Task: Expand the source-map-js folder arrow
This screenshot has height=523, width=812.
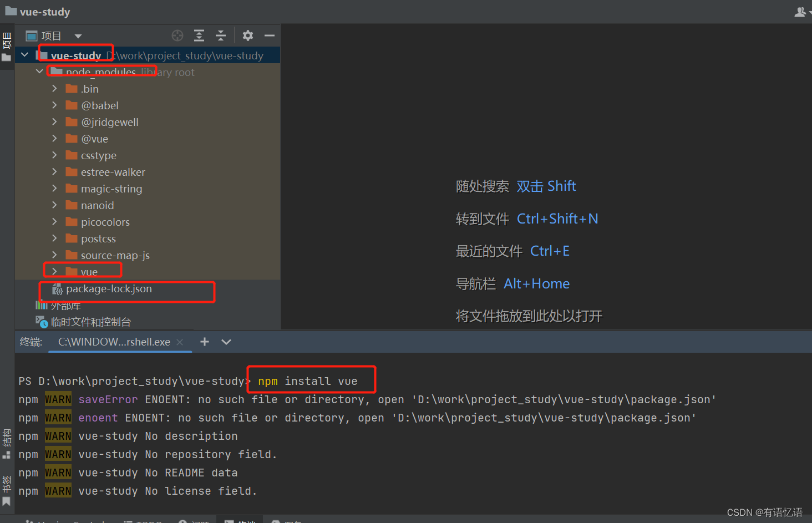Action: [x=54, y=255]
